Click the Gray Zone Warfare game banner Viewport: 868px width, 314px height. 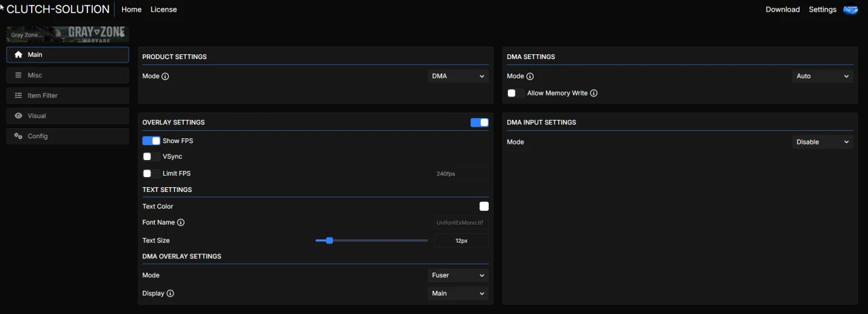68,34
